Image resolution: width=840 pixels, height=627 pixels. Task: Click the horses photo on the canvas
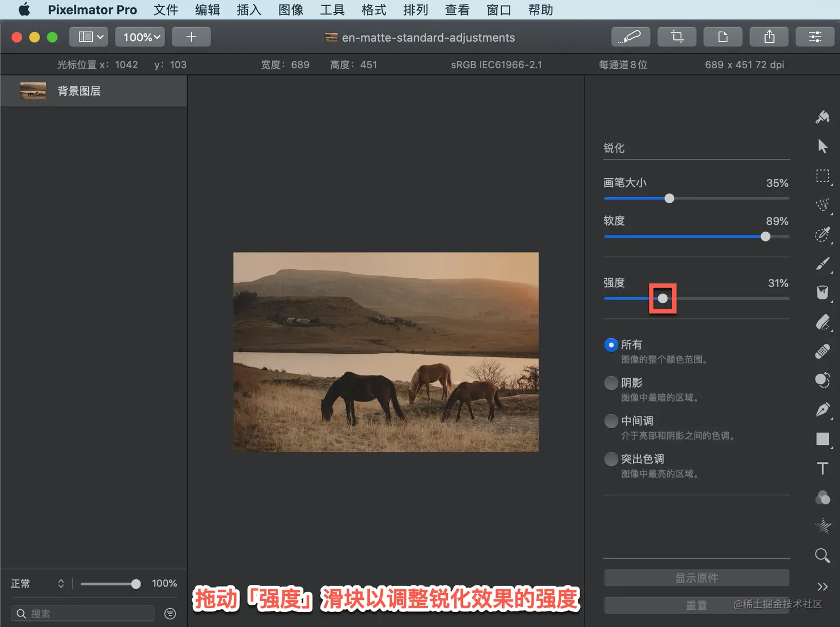point(386,352)
